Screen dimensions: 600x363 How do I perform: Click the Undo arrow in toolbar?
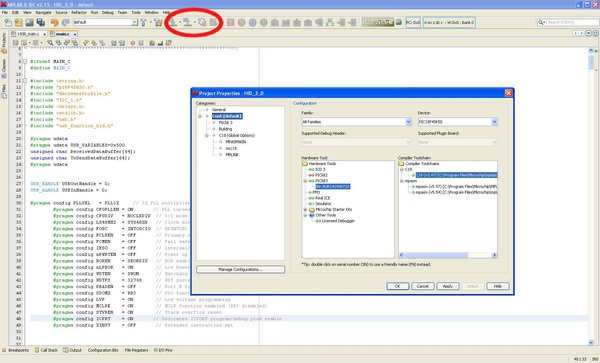pyautogui.click(x=54, y=23)
